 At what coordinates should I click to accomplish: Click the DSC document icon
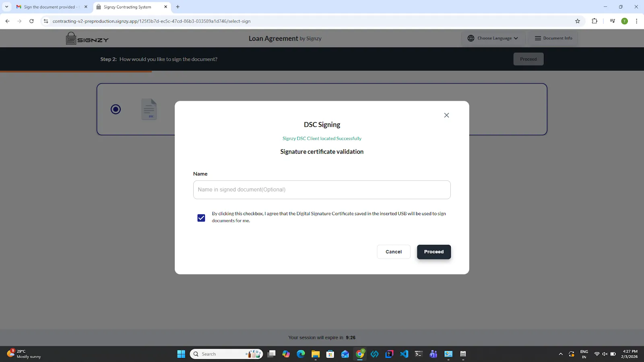(149, 109)
